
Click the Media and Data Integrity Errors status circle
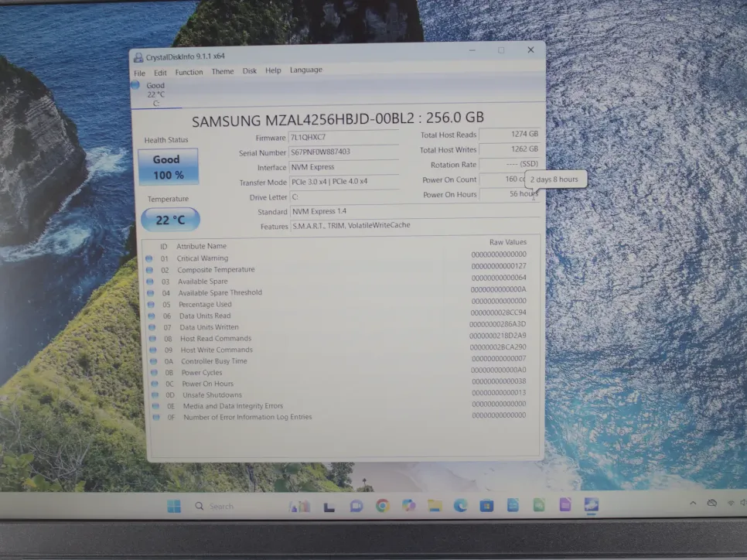click(155, 406)
